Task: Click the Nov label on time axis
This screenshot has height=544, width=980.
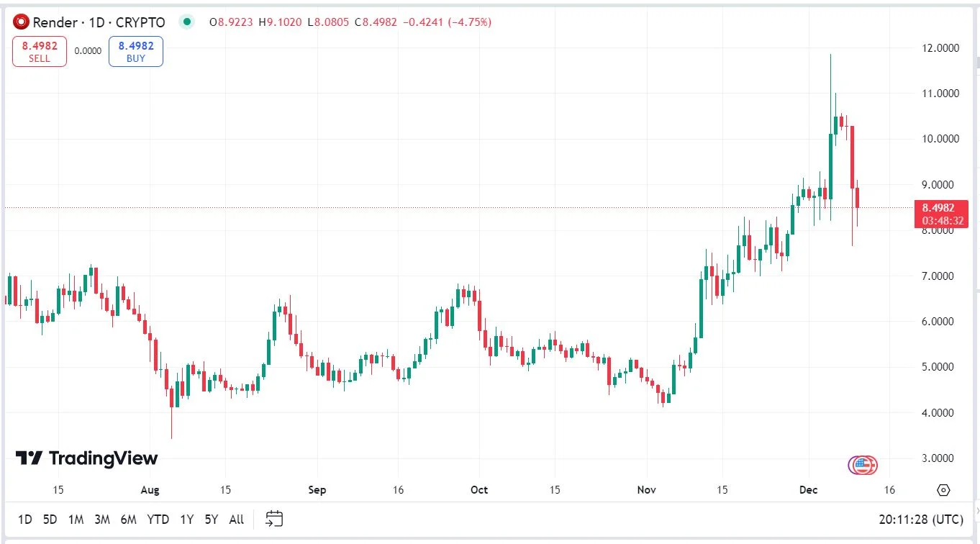Action: pos(648,490)
